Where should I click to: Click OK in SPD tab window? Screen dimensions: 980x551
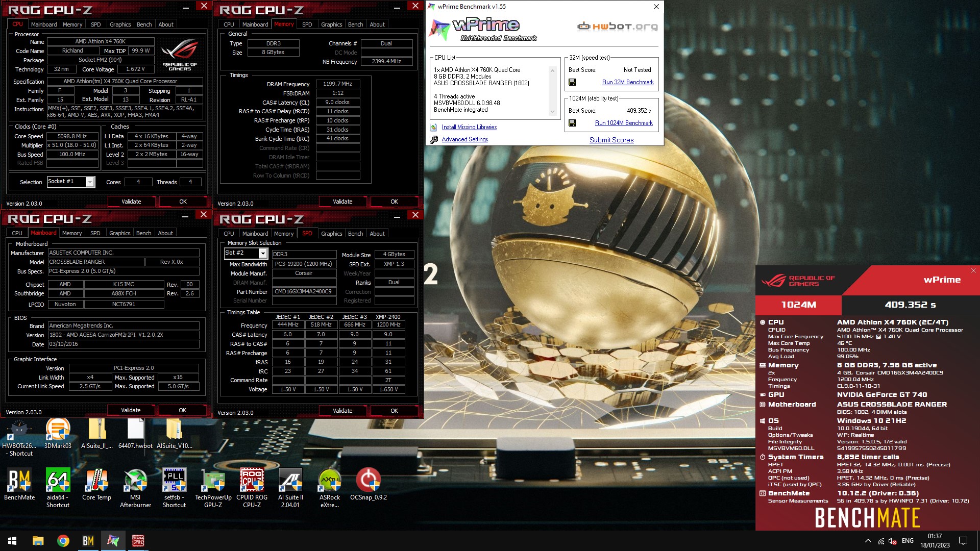pos(394,411)
